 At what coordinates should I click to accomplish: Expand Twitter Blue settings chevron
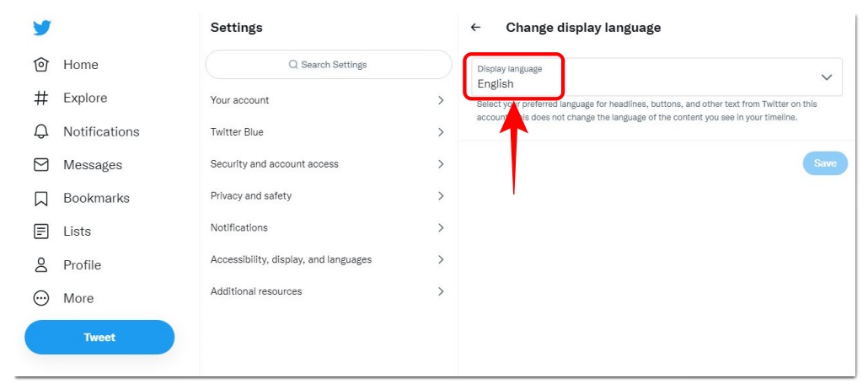click(x=441, y=132)
